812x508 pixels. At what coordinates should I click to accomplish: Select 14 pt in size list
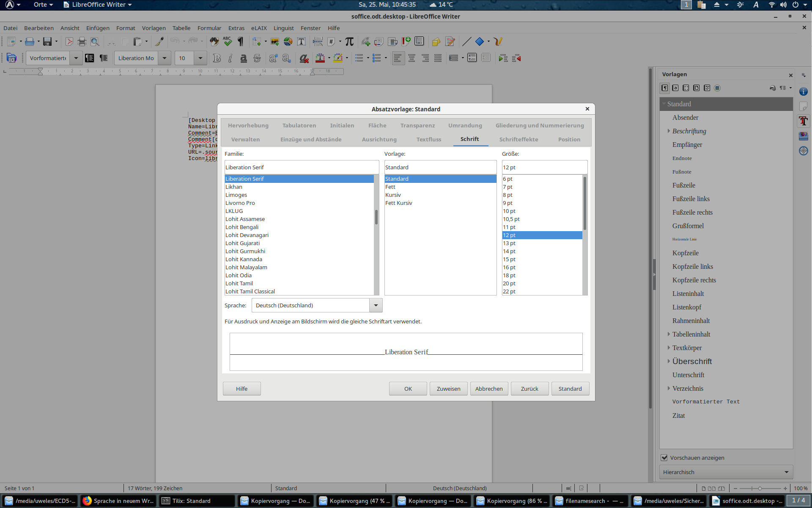[x=542, y=251]
